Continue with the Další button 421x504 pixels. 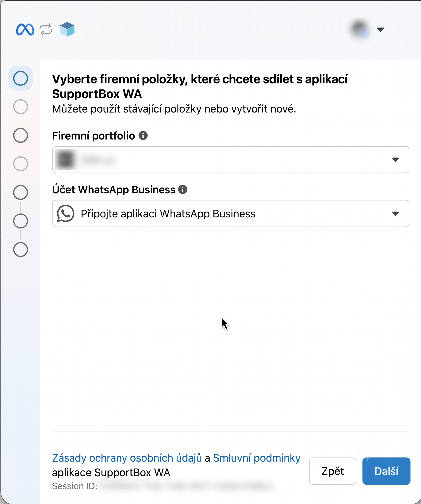click(x=386, y=471)
